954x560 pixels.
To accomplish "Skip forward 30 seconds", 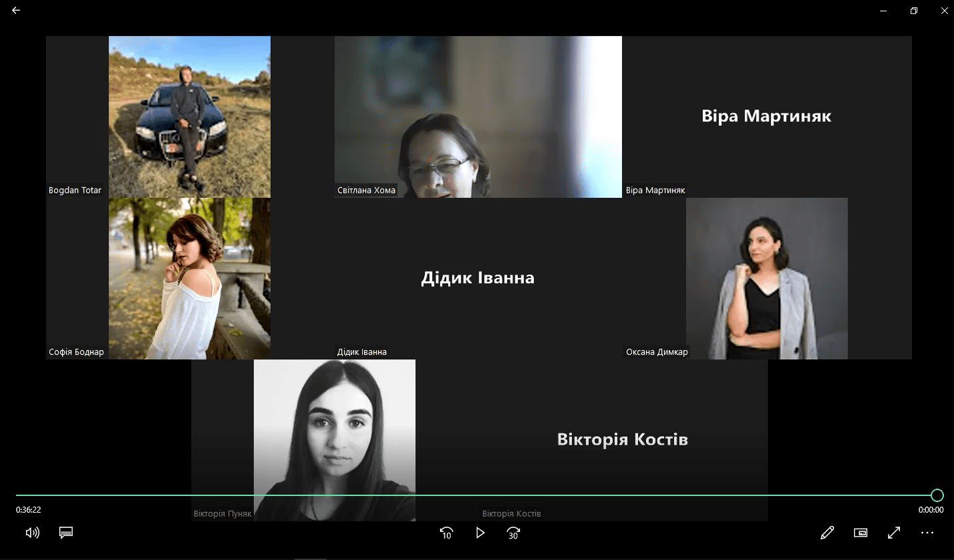I will pyautogui.click(x=513, y=533).
